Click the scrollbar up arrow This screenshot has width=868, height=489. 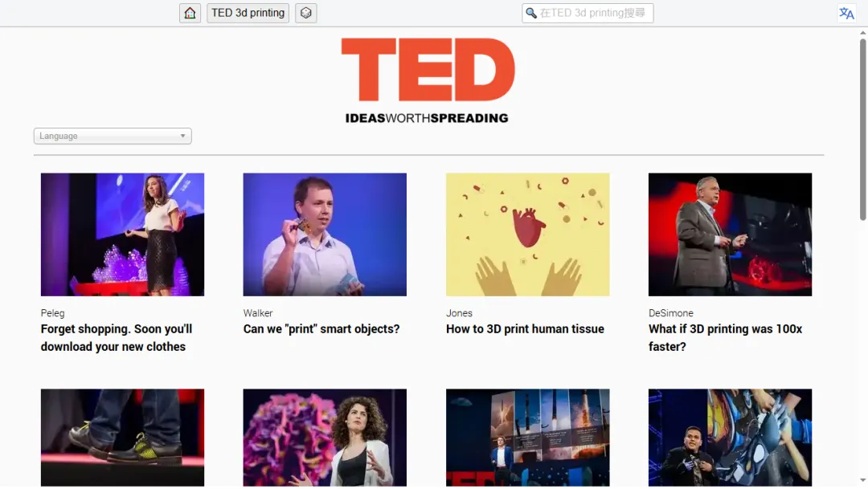tap(862, 33)
